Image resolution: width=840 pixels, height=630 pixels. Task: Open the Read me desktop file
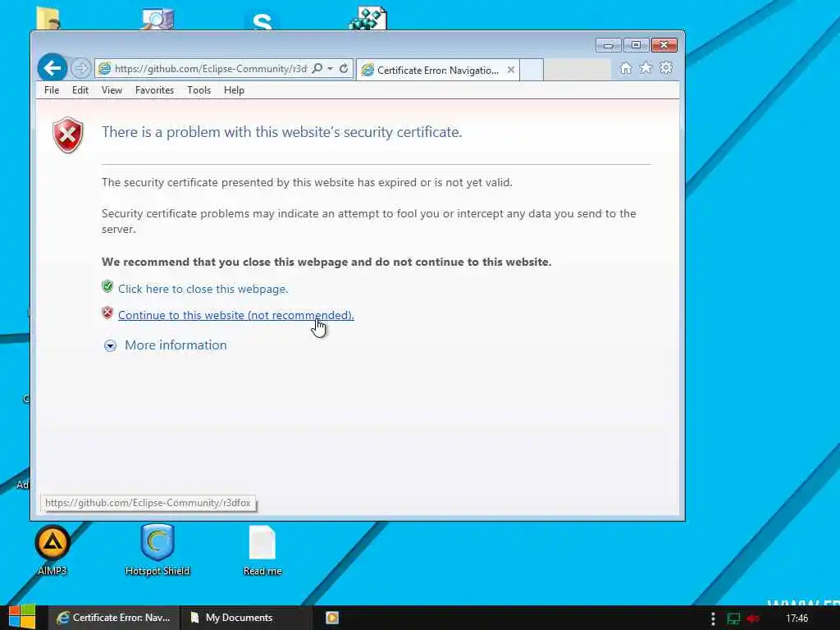tap(262, 550)
